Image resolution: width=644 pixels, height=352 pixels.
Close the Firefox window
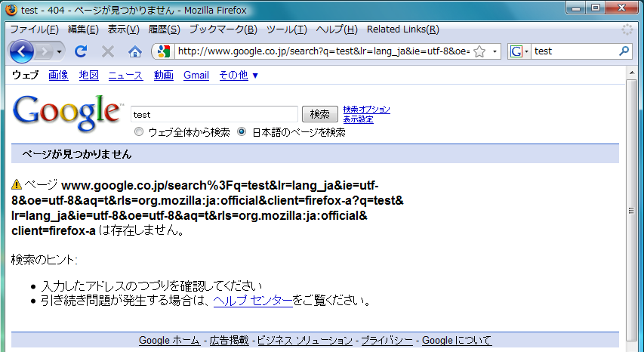[622, 8]
